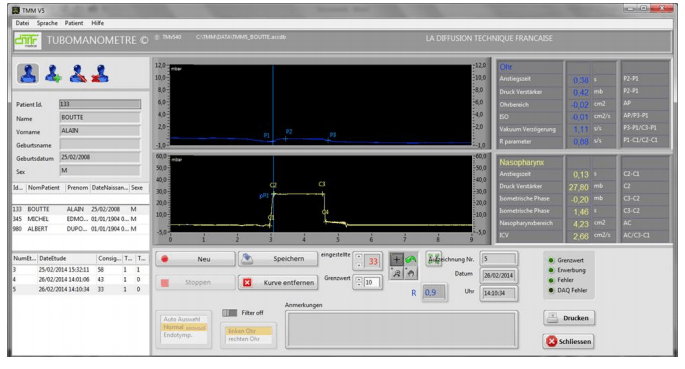Click the Aufzeichnung Nr. field
The width and height of the screenshot is (685, 369).
499,259
